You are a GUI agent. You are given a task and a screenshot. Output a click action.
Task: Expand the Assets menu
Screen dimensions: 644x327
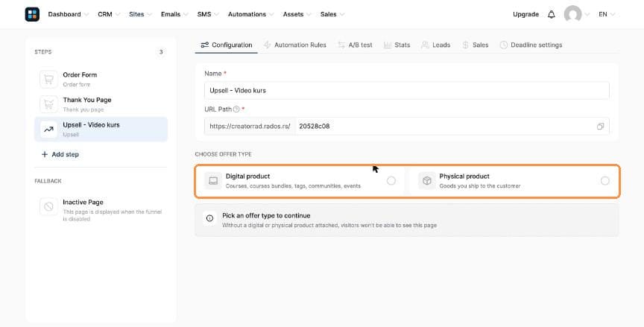[297, 14]
